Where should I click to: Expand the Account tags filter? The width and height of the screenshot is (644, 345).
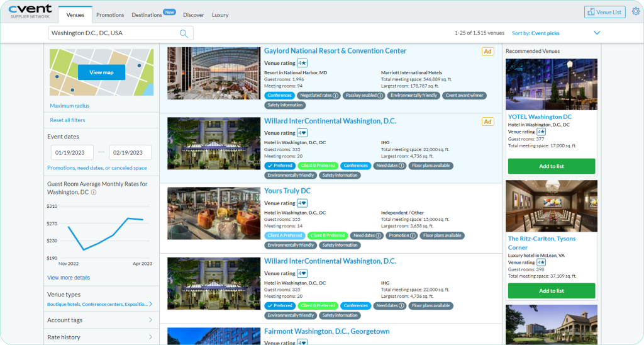click(x=150, y=320)
